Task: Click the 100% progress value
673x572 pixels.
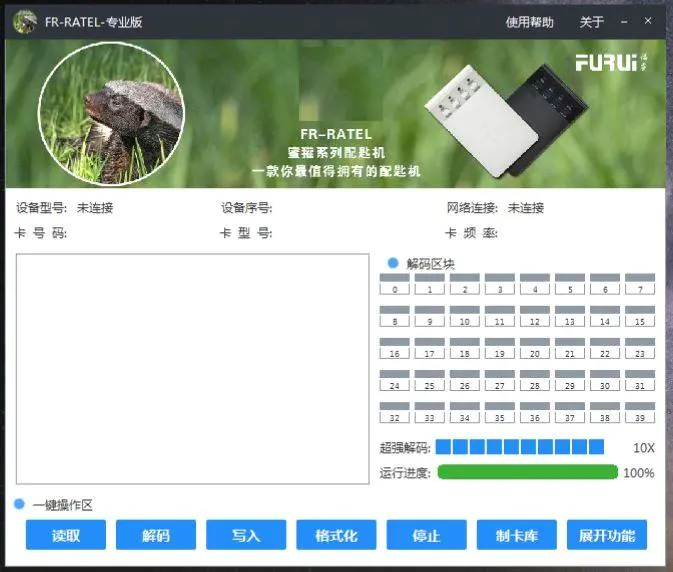Action: (639, 473)
